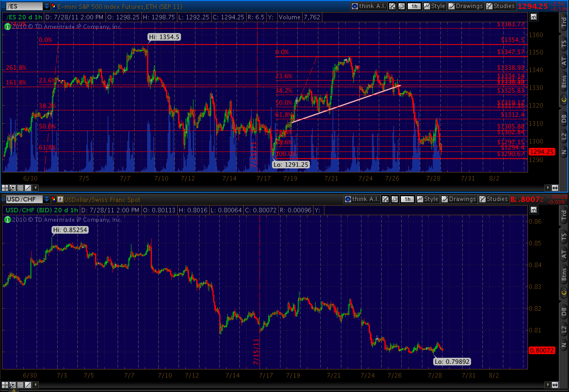Open chart settings wrench in USD/CHF toolbar
569x392 pixels.
click(x=395, y=199)
